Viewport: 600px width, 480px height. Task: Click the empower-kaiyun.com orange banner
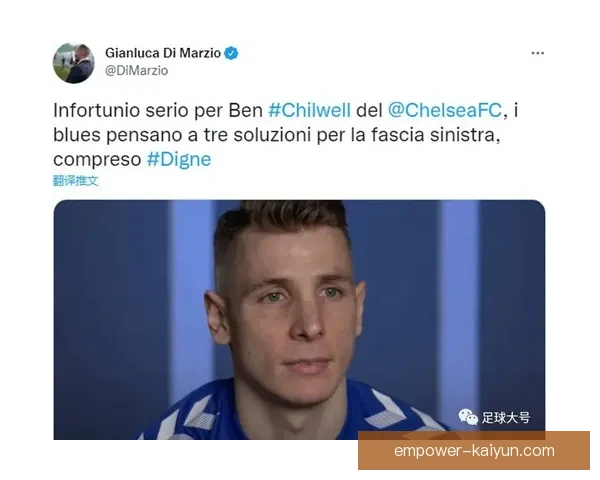(474, 451)
